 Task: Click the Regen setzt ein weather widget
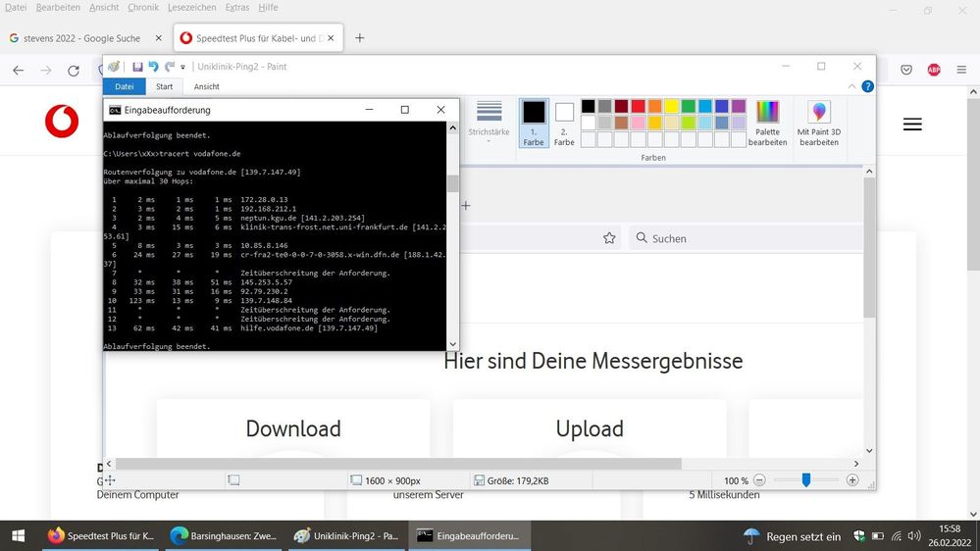[x=792, y=536]
